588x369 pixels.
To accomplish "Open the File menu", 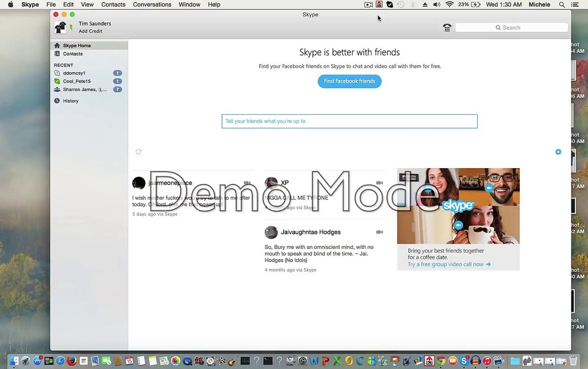I will [51, 5].
